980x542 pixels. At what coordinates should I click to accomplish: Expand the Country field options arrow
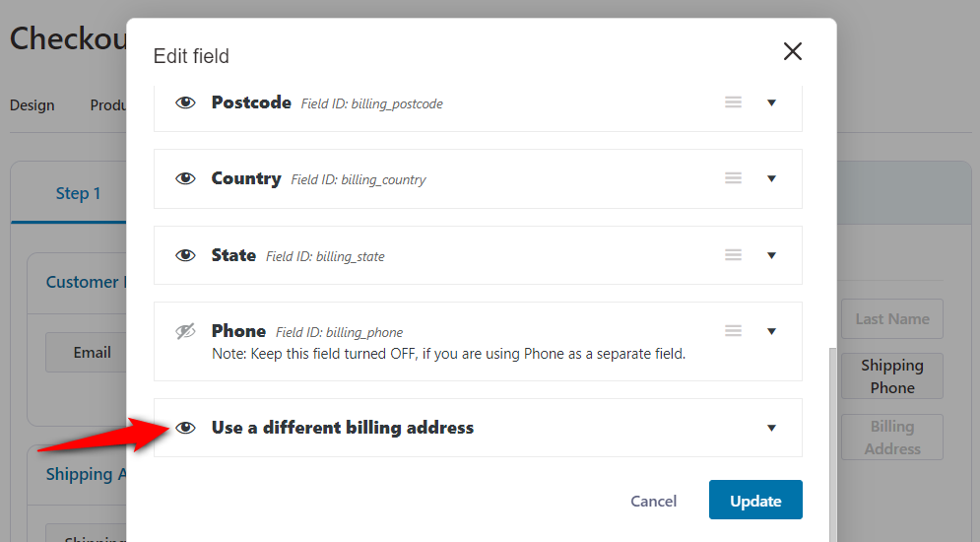click(771, 178)
